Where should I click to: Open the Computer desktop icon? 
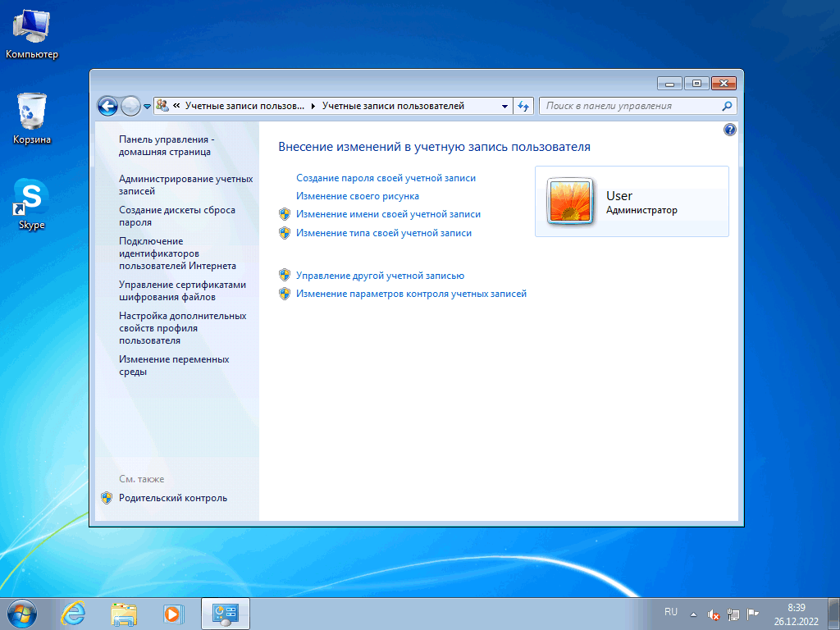[32, 34]
